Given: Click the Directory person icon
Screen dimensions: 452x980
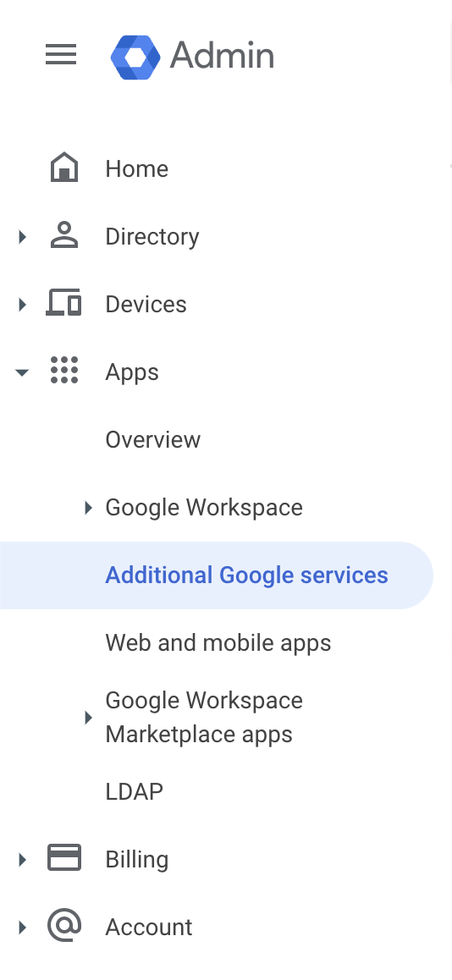Looking at the screenshot, I should pyautogui.click(x=64, y=235).
